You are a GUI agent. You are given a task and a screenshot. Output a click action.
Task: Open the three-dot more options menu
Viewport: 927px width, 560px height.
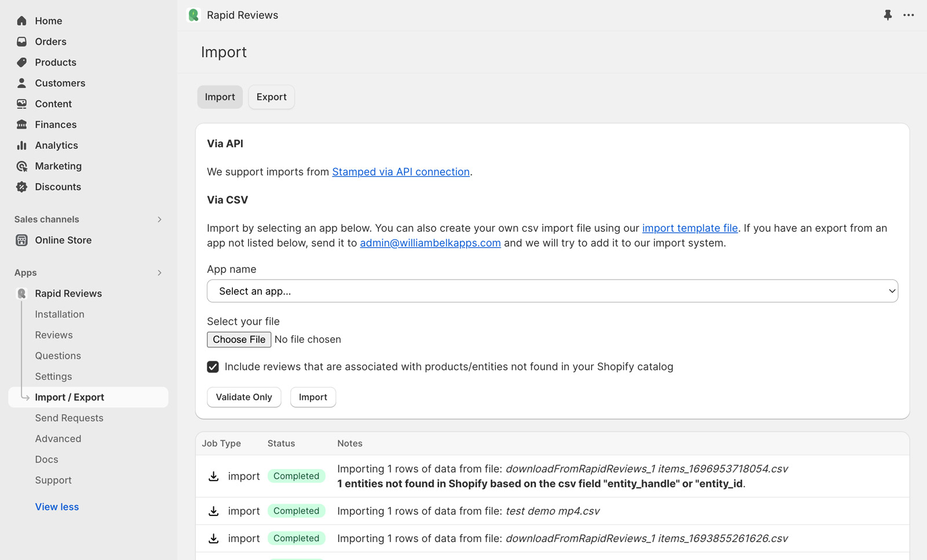click(x=908, y=15)
